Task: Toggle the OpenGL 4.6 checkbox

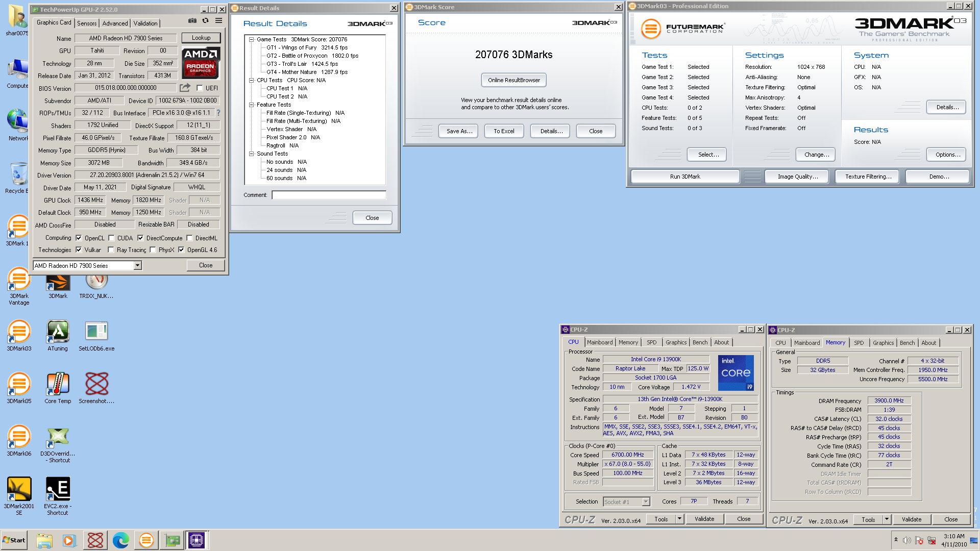Action: [x=181, y=249]
